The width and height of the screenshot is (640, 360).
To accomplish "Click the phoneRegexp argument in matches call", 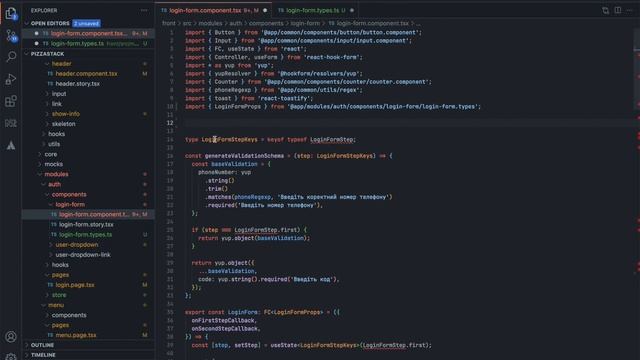I will [253, 197].
